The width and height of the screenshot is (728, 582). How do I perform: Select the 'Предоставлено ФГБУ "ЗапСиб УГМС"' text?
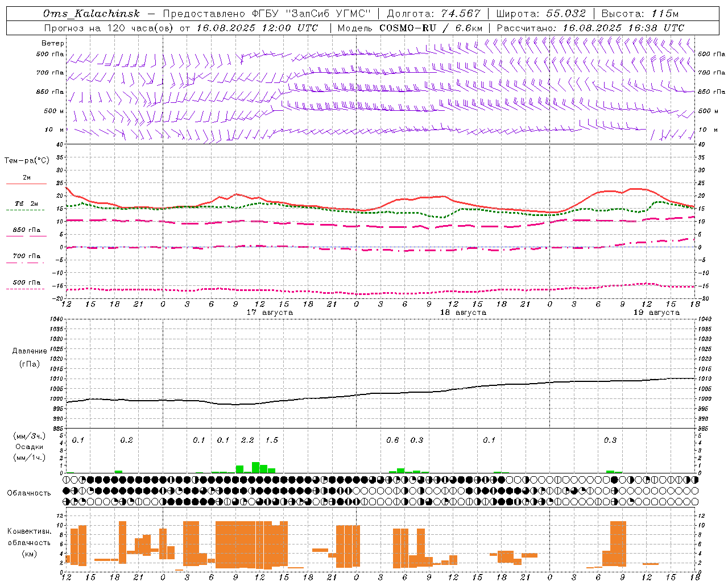pos(266,14)
